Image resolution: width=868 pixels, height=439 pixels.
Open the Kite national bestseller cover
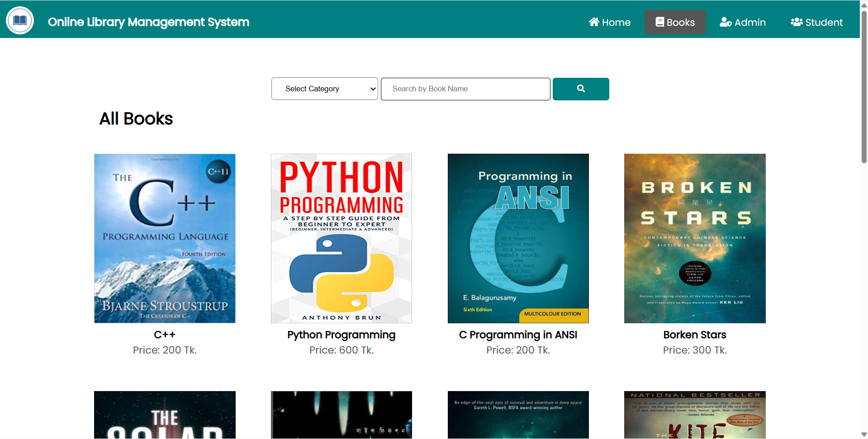tap(695, 415)
